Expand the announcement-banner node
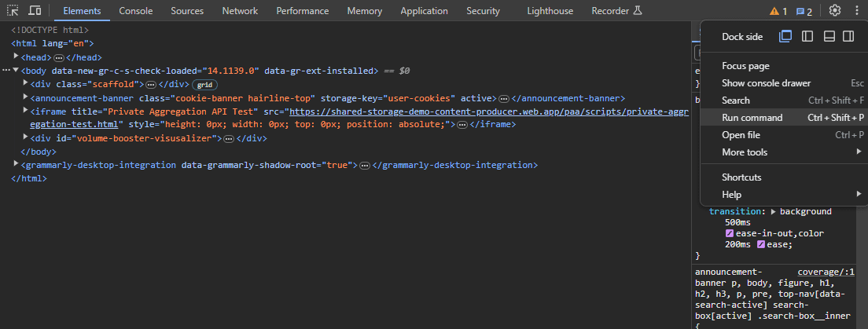868x329 pixels. [x=25, y=97]
